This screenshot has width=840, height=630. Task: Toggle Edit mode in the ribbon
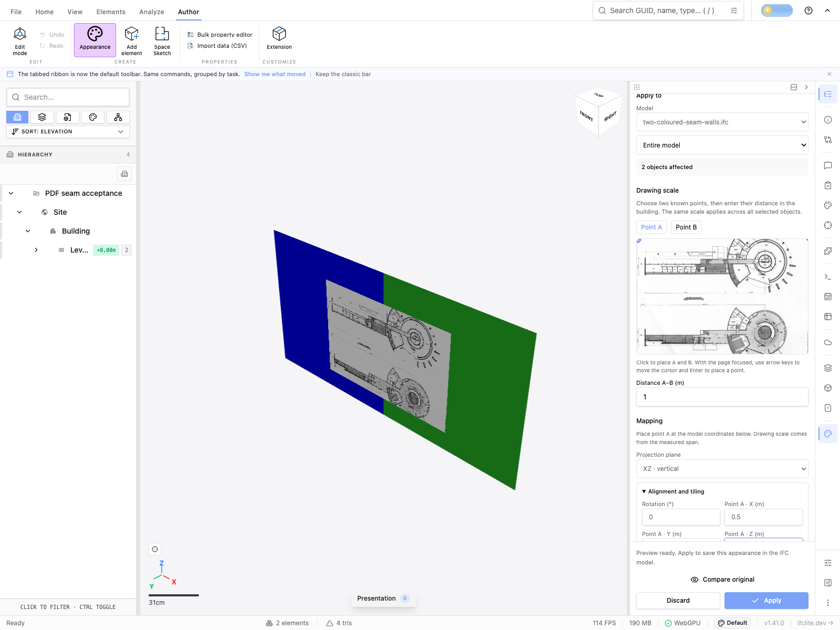coord(20,41)
